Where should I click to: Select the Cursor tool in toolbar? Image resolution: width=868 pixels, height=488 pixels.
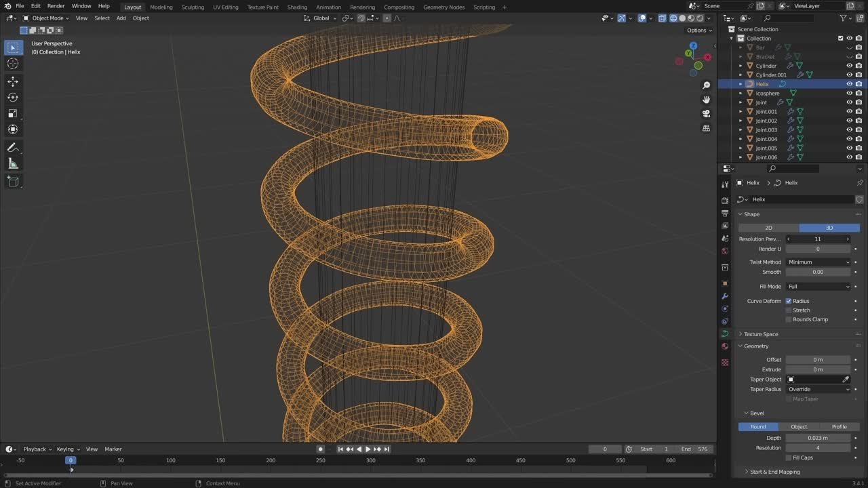13,63
